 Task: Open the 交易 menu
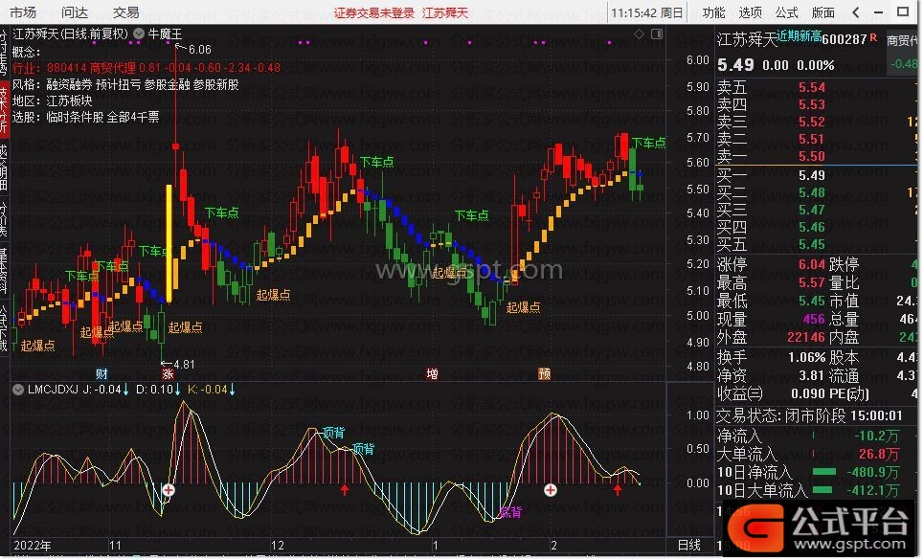(126, 12)
